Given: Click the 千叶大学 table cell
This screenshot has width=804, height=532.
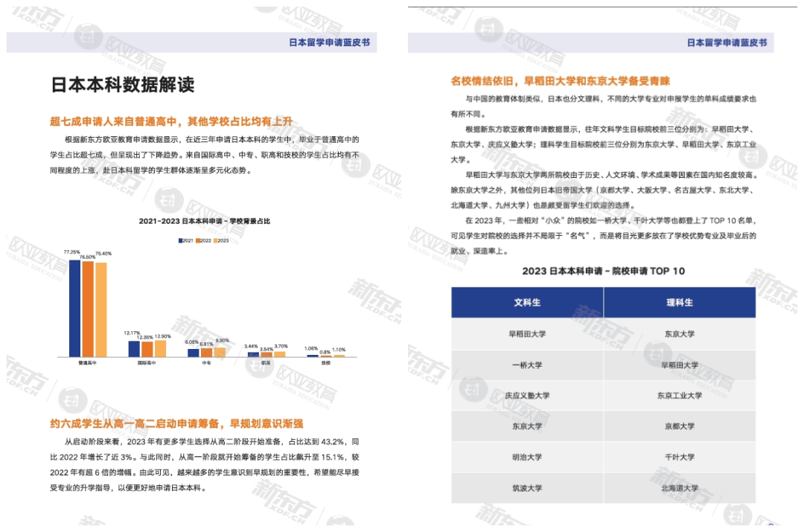Looking at the screenshot, I should point(680,457).
